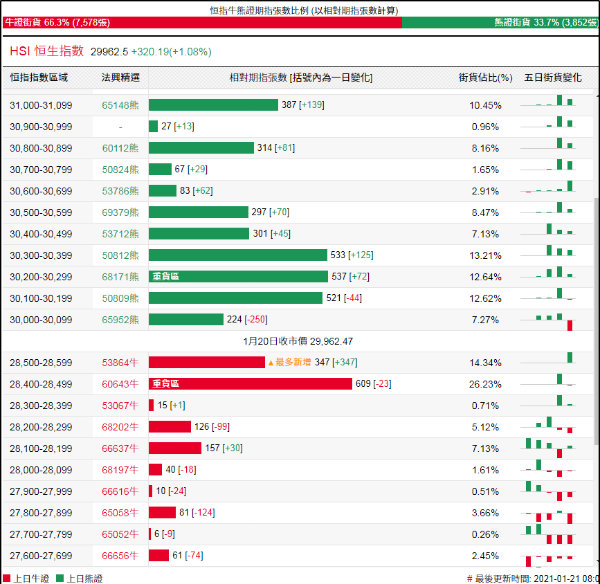Click the green 上日熊證 legend square

pyautogui.click(x=60, y=578)
